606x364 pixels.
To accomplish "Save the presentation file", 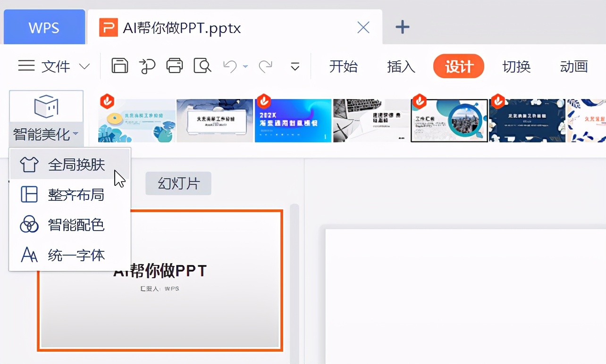I will [x=119, y=66].
